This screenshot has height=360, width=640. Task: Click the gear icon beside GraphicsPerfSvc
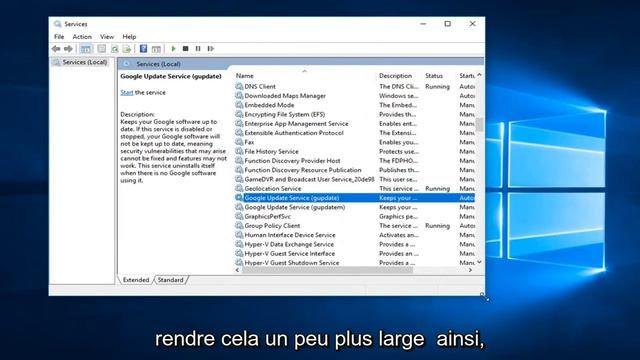click(239, 216)
